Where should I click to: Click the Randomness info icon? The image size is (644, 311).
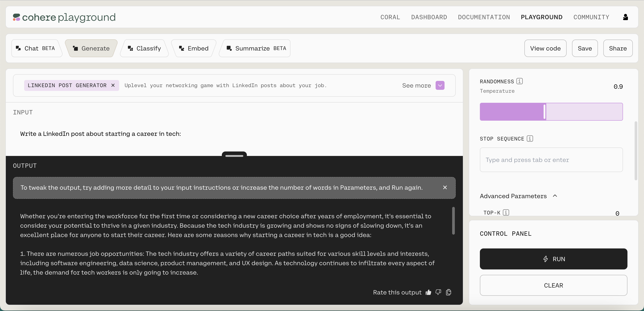point(519,81)
